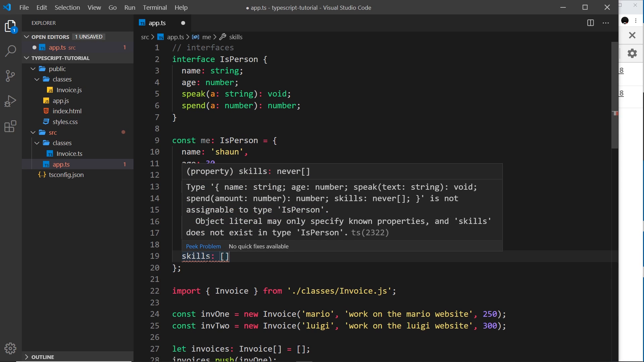Open the Explorer view in activity bar
Screen dimensions: 644x362
pos(11,26)
